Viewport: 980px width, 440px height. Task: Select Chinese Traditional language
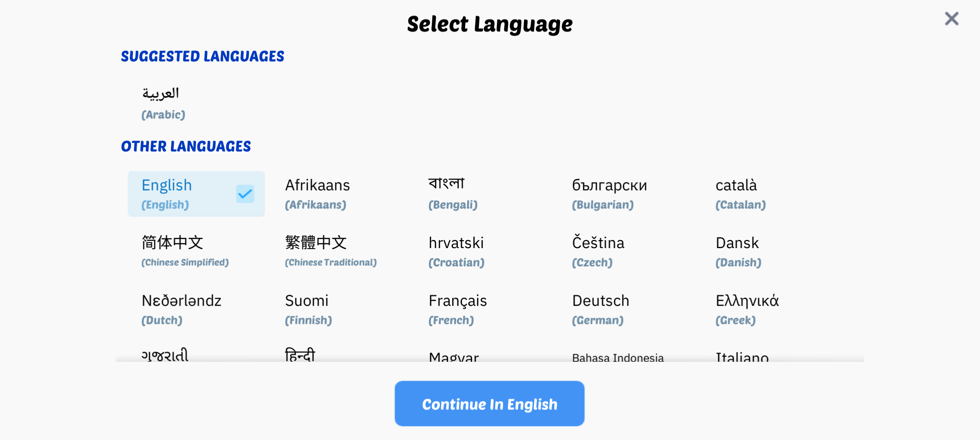coord(330,251)
